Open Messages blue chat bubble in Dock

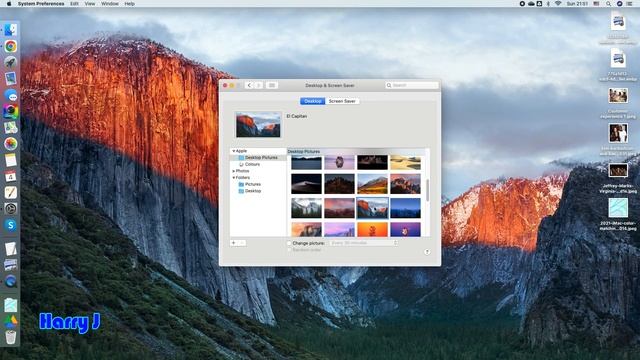pyautogui.click(x=11, y=95)
